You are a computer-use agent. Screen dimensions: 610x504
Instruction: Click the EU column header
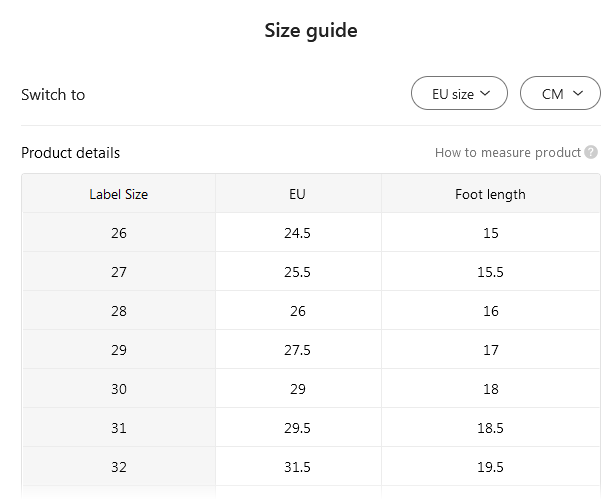tap(298, 194)
